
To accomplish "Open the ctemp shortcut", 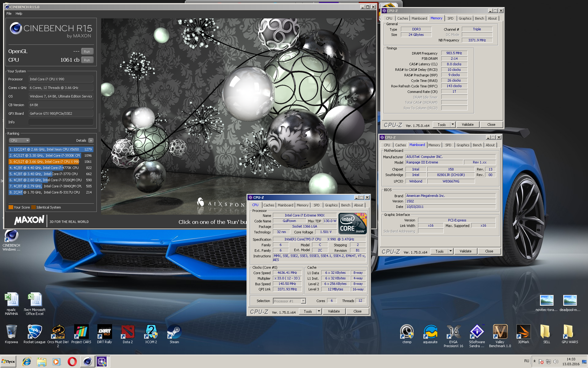I will pyautogui.click(x=407, y=334).
